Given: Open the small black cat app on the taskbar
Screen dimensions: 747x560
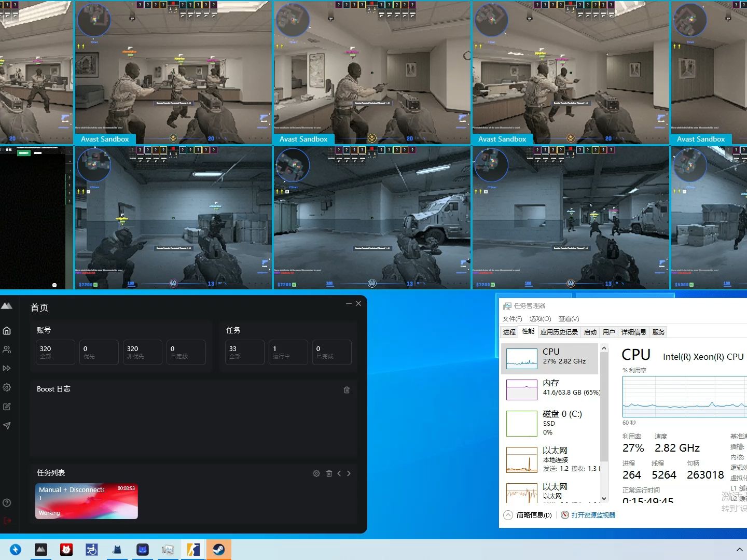Looking at the screenshot, I should point(117,550).
